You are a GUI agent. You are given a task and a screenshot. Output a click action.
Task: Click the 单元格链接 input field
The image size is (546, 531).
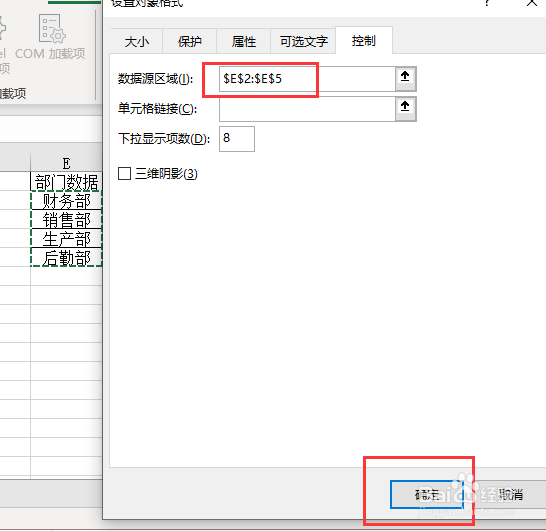tap(307, 109)
